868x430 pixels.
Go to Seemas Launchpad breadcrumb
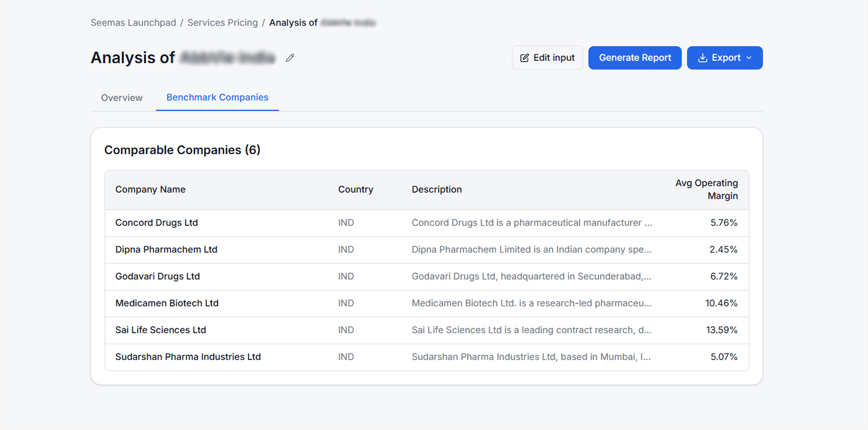[133, 22]
